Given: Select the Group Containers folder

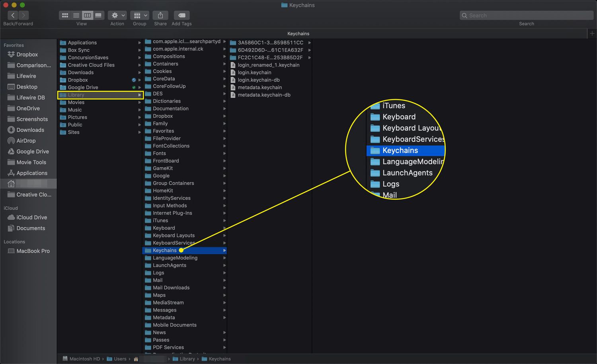Looking at the screenshot, I should point(185,183).
